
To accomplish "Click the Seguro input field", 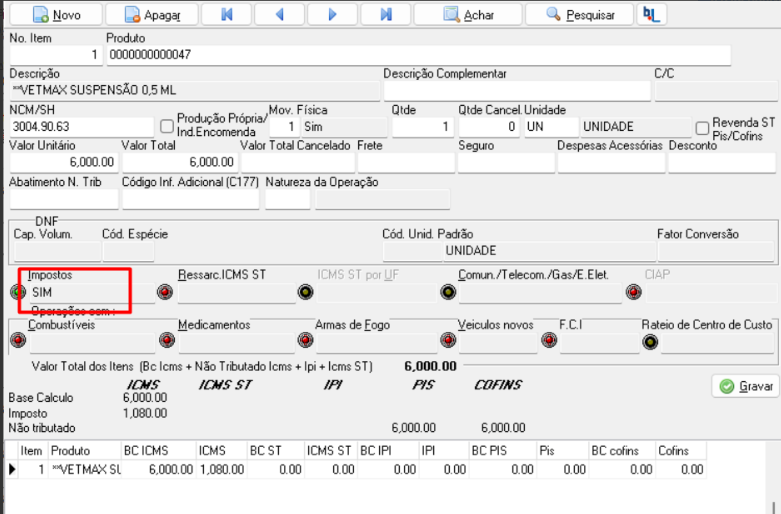I will click(x=506, y=163).
